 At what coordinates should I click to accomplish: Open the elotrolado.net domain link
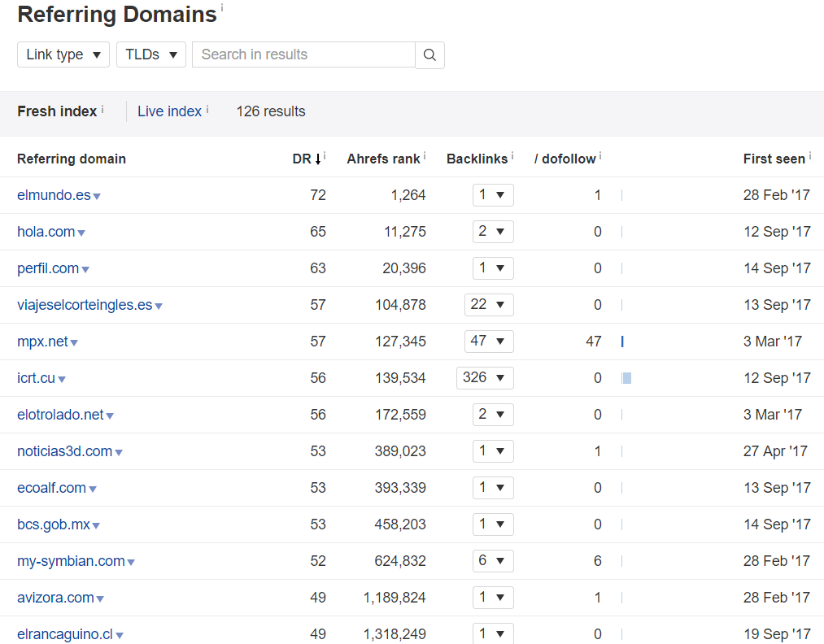point(60,415)
